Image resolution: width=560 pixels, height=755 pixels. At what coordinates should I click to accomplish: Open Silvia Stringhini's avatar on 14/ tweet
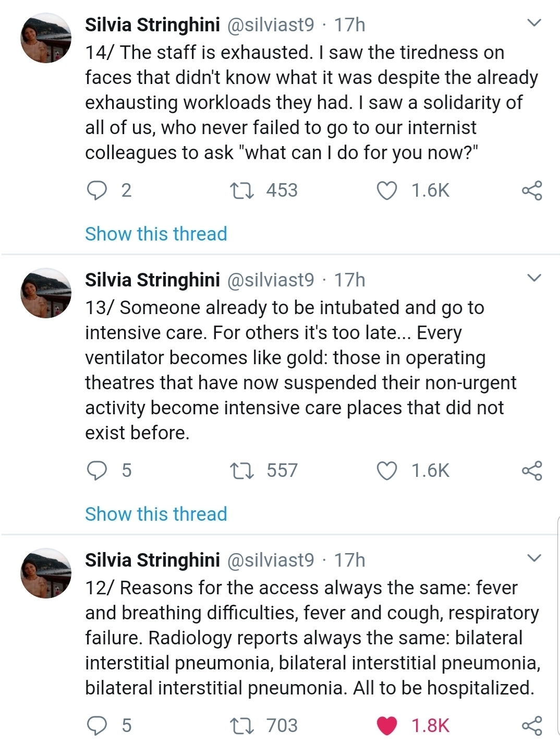click(46, 38)
